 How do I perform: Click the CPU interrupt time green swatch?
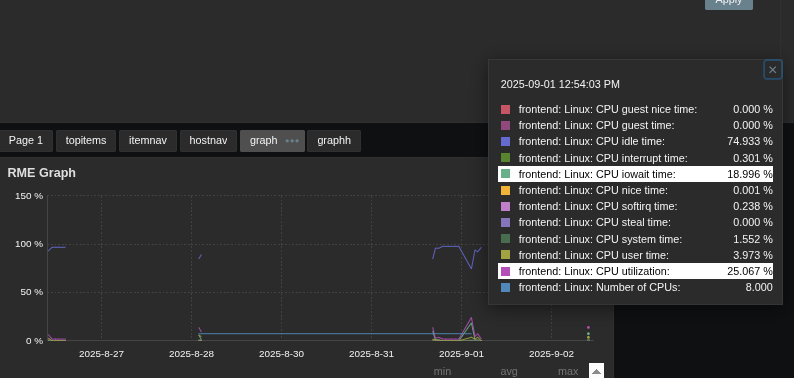pos(505,158)
